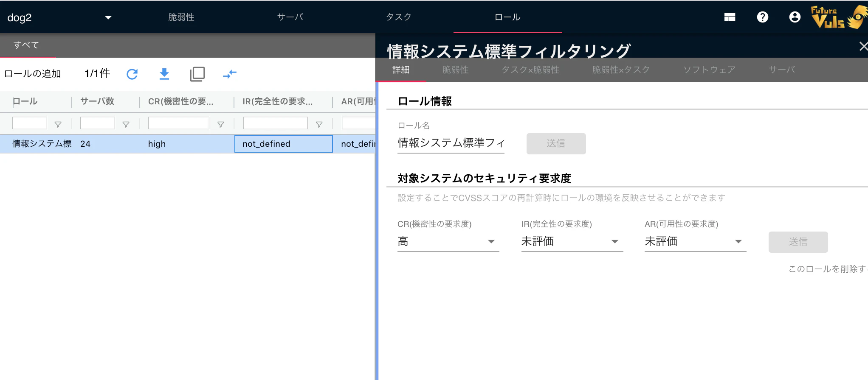Click the サーバ数 column filter input
Image resolution: width=868 pixels, height=380 pixels.
(x=98, y=123)
